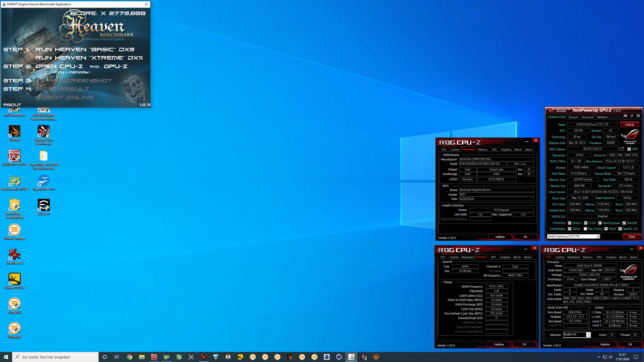This screenshot has width=644, height=362.
Task: Click Submit Online in Heaven app
Action: click(65, 98)
